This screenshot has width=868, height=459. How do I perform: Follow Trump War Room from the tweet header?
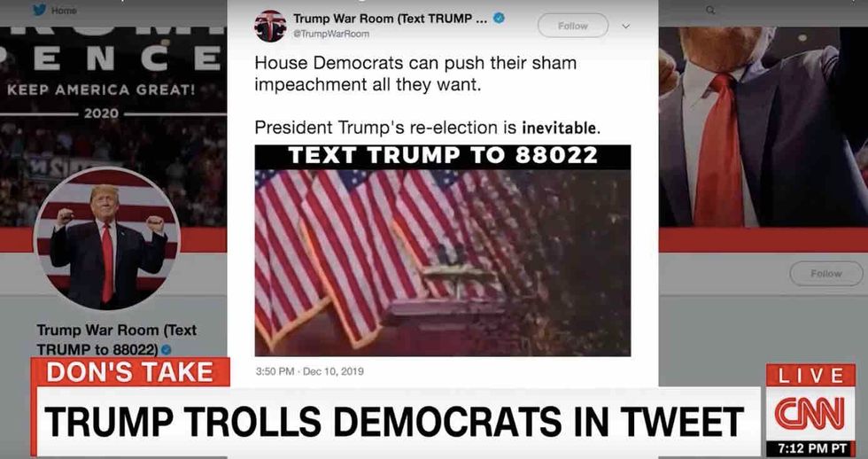click(x=573, y=26)
